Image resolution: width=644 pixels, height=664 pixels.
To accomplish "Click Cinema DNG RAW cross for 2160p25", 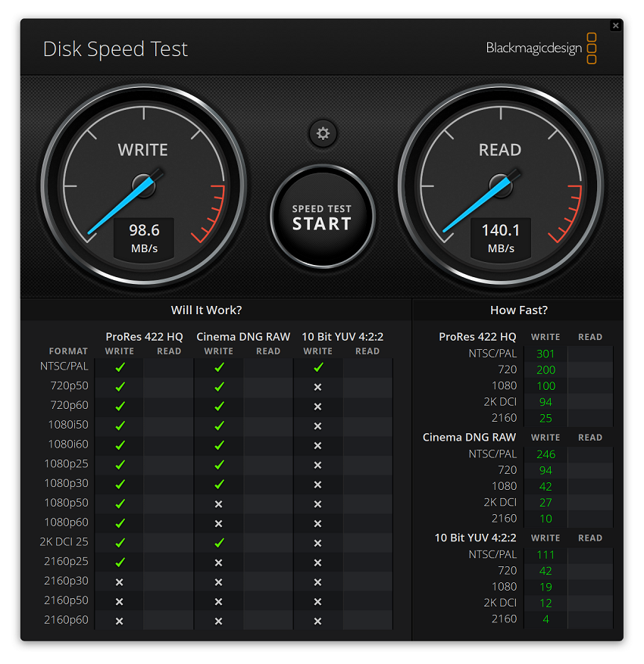I will pyautogui.click(x=219, y=563).
